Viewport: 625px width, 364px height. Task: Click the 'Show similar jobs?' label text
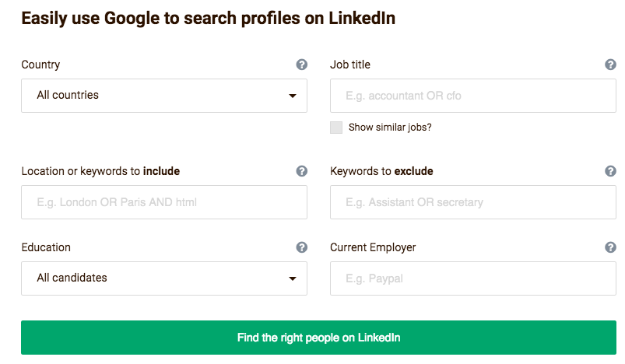[390, 128]
